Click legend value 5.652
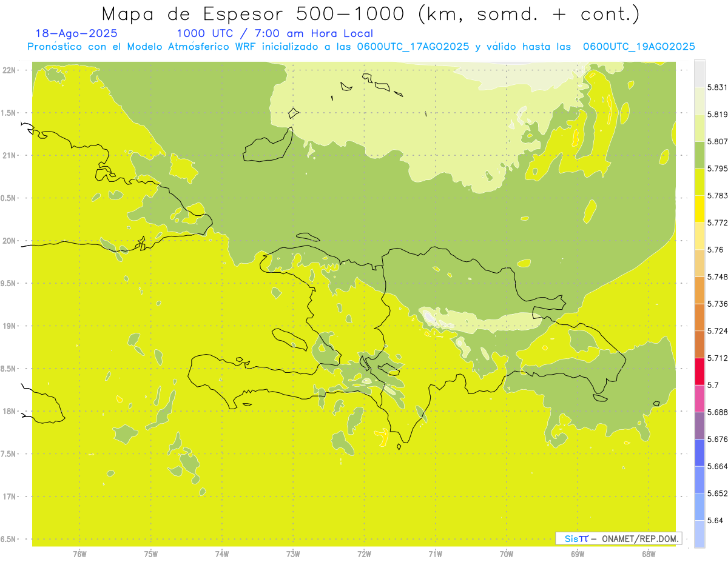 coord(718,493)
